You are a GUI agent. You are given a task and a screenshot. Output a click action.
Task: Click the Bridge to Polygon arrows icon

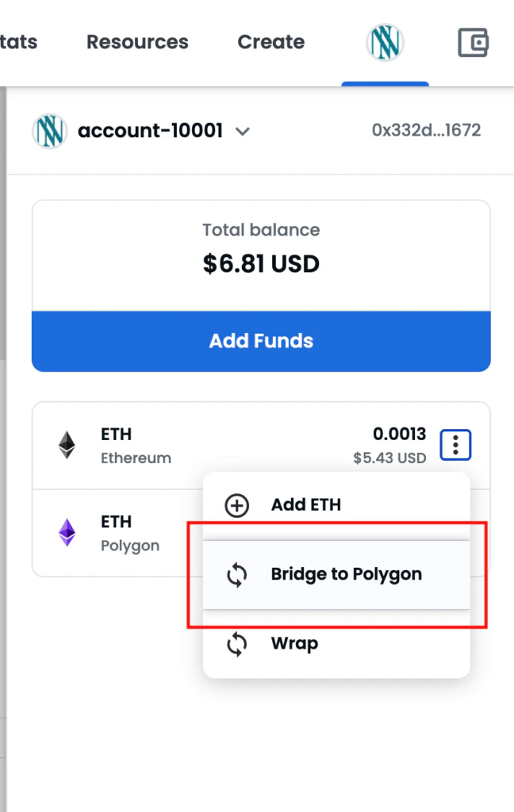237,575
